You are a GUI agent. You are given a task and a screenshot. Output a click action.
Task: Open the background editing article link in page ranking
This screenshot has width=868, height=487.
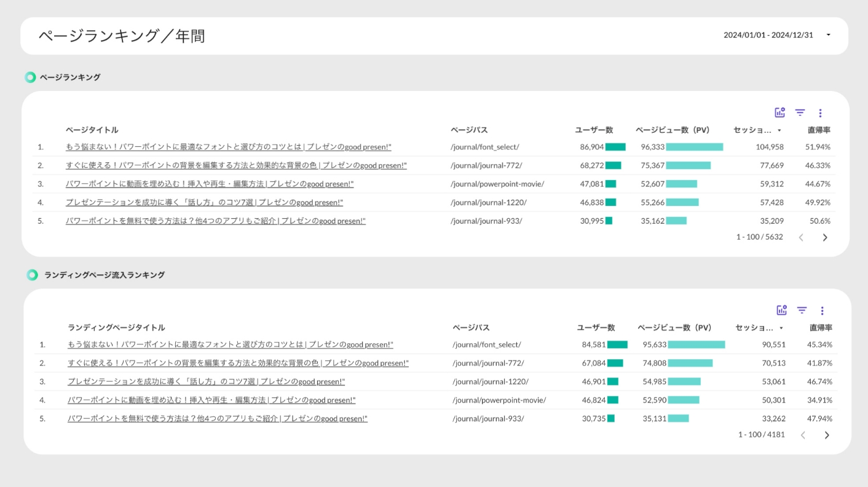click(236, 165)
